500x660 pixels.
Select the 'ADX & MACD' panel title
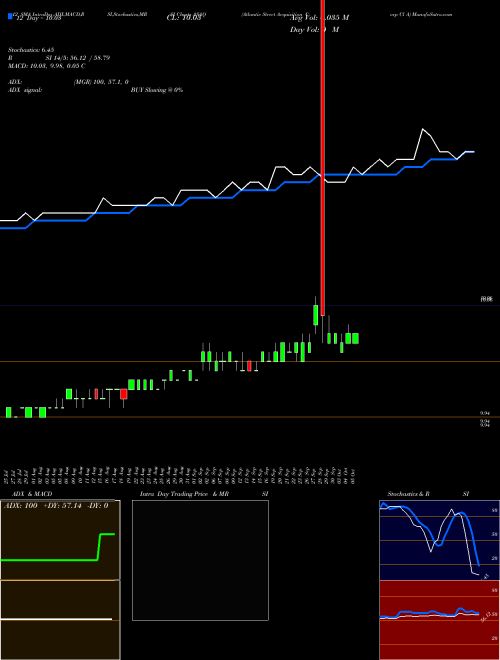32,494
